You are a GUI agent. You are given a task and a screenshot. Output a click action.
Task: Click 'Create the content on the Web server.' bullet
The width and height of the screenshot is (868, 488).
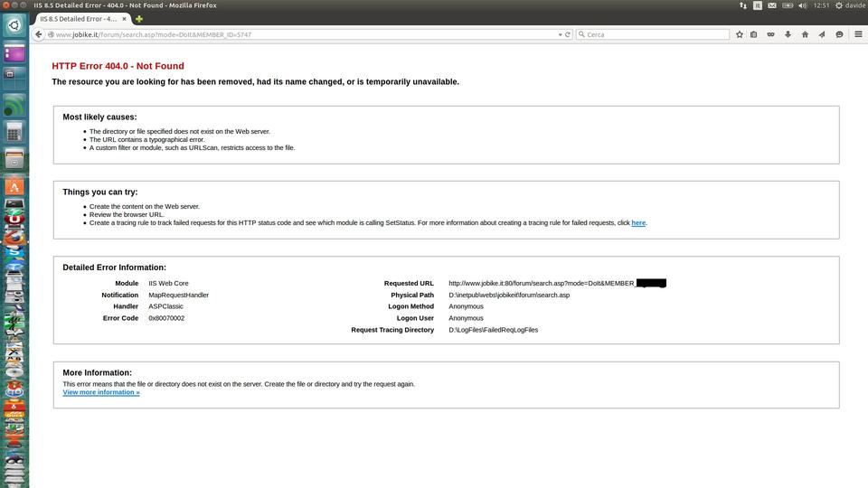tap(145, 206)
